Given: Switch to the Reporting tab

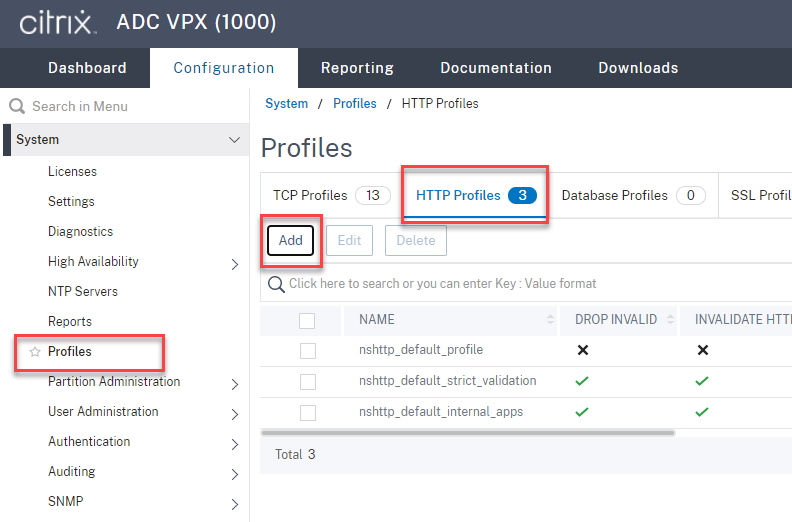Looking at the screenshot, I should [x=357, y=68].
